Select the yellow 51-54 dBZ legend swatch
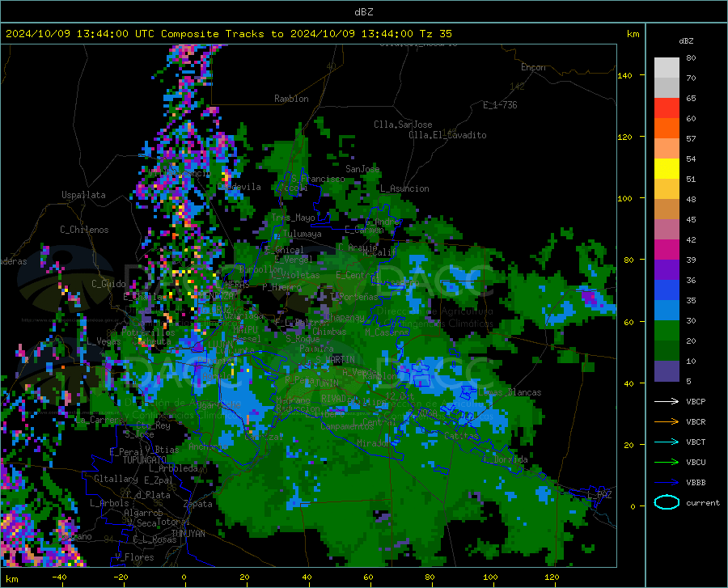Viewport: 728px width, 588px height. pyautogui.click(x=667, y=169)
